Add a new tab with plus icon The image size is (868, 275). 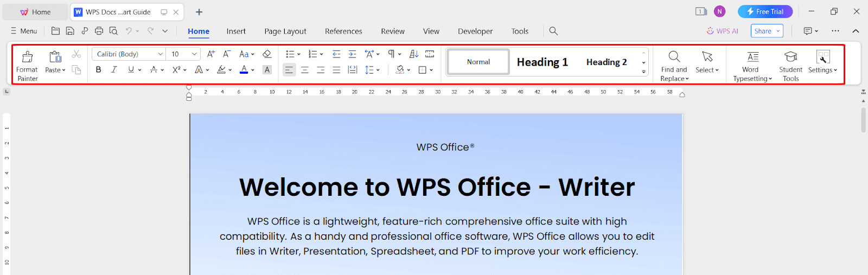click(x=199, y=12)
